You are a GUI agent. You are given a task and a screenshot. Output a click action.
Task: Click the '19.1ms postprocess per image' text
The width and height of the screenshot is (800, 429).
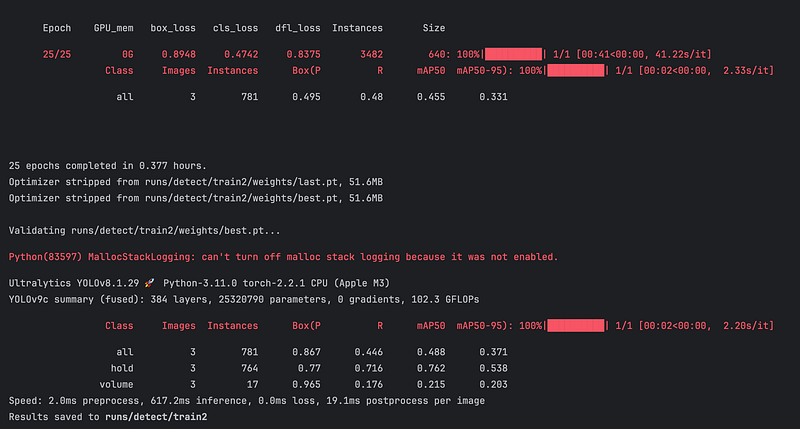(406, 401)
